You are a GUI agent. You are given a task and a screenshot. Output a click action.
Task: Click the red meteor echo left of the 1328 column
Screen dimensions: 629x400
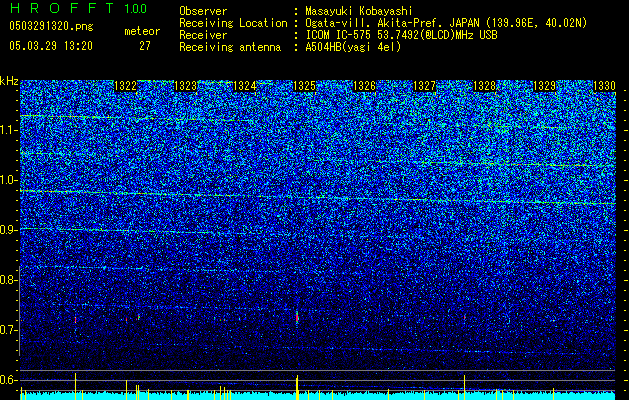pos(465,317)
